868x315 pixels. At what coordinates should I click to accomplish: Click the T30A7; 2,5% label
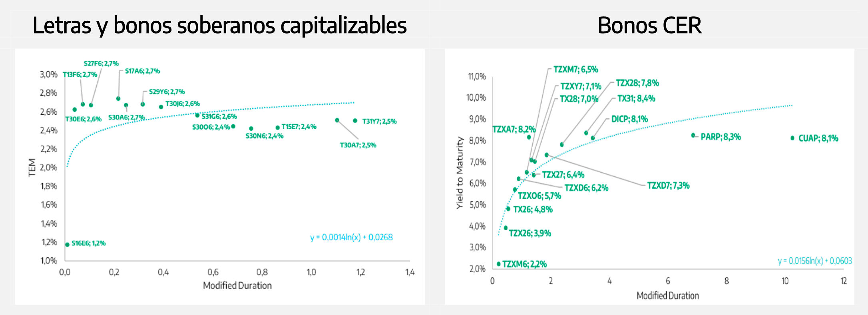(358, 145)
